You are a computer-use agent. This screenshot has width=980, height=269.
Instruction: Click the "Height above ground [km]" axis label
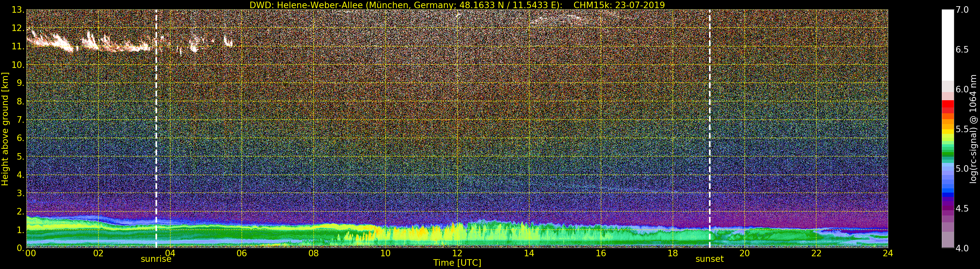click(x=5, y=129)
